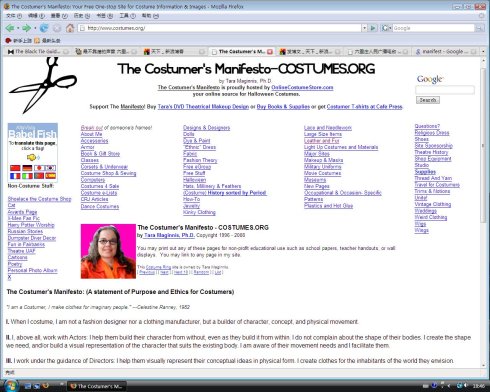This screenshot has width=490, height=392.
Task: Go to the browser home page icon
Action: point(70,28)
